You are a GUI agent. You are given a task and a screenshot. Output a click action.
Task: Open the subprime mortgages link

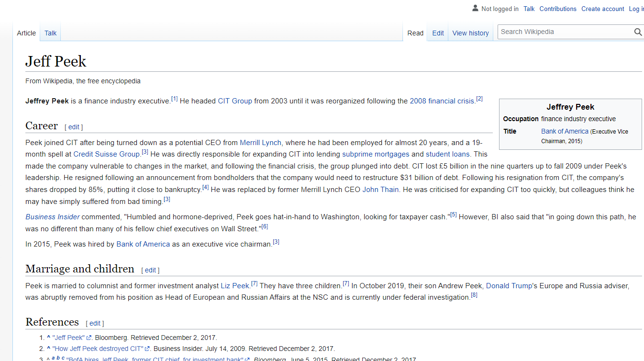coord(376,154)
